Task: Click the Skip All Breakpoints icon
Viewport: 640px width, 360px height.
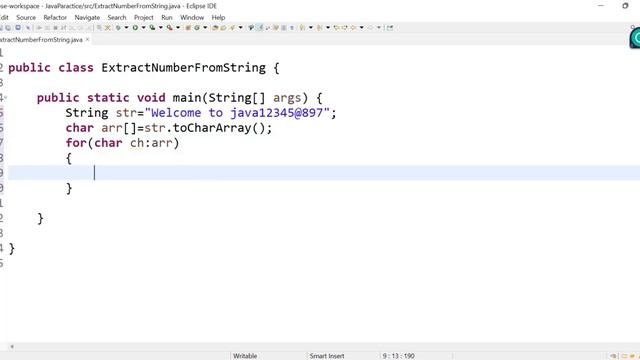Action: (x=28, y=28)
